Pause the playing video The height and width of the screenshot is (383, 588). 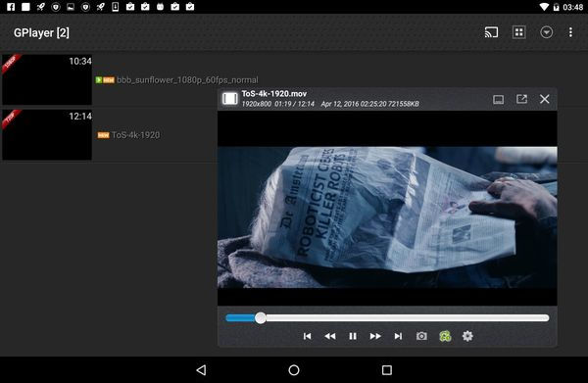pos(353,336)
